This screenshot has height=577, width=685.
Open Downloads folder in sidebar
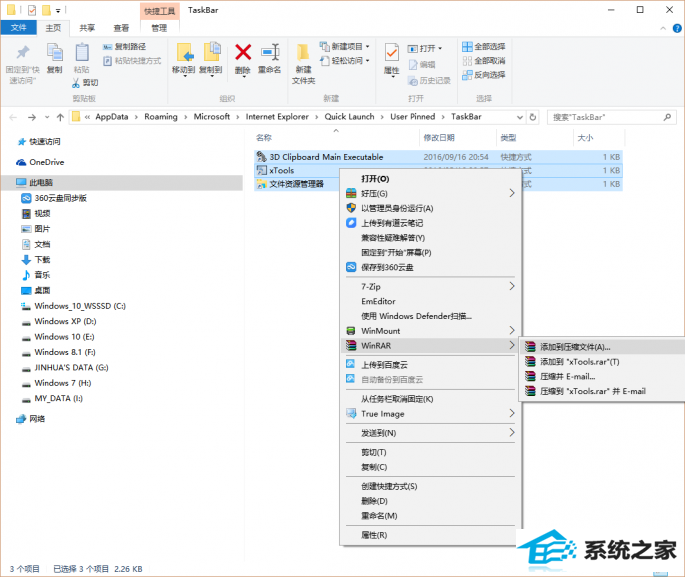point(36,260)
